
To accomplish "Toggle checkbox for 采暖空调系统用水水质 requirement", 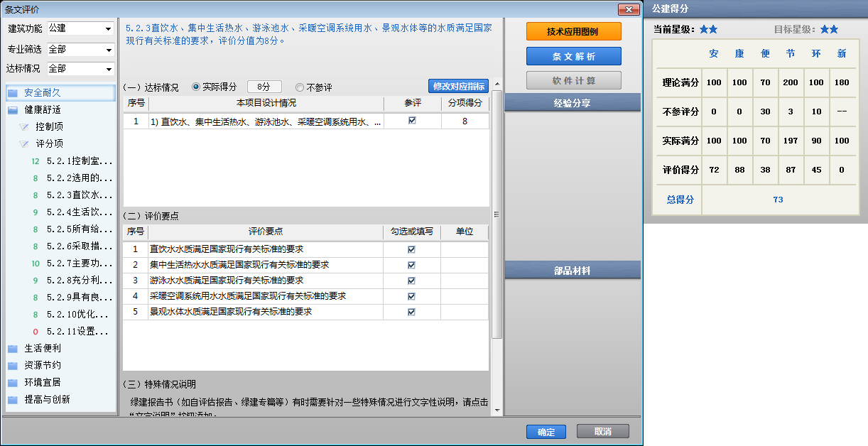I will (x=411, y=296).
